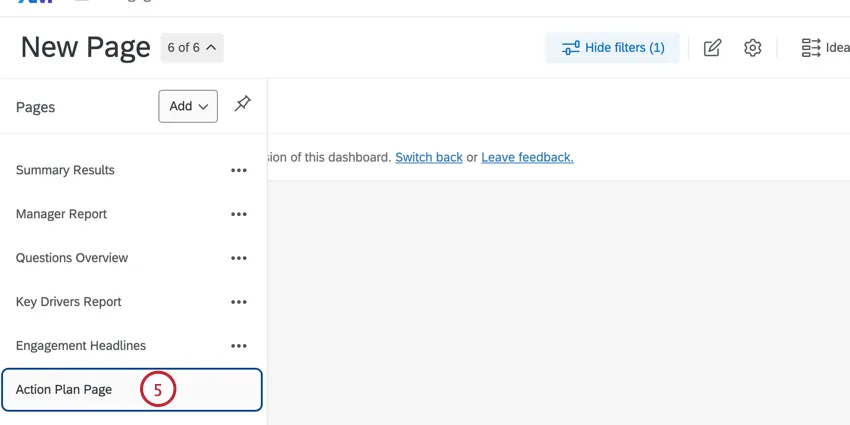Select the Summary Results page
The image size is (850, 425).
point(65,170)
